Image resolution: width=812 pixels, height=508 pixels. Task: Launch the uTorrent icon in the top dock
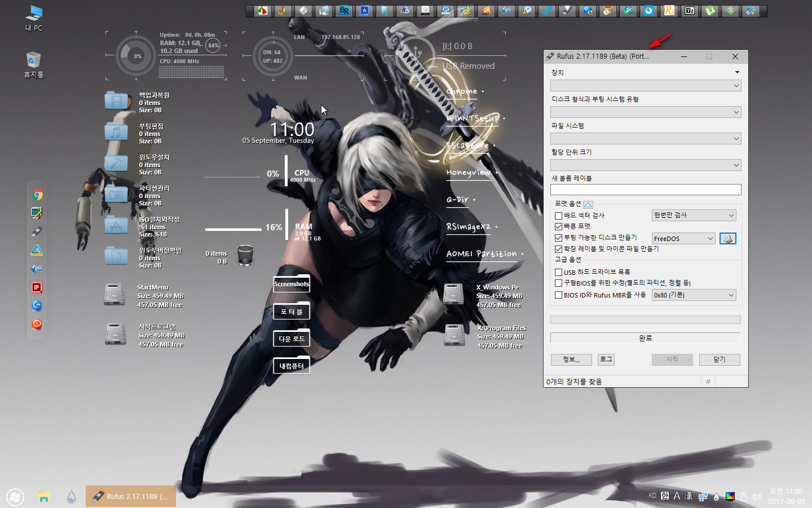tap(710, 11)
